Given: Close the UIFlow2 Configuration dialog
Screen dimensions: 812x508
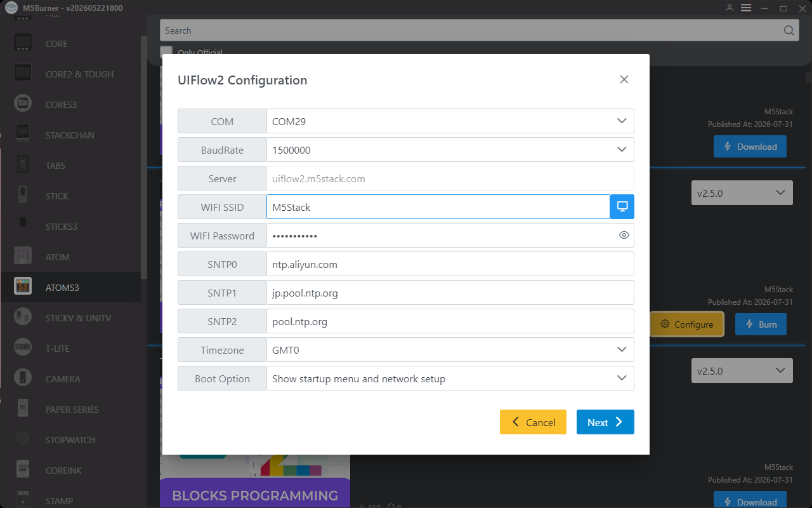Looking at the screenshot, I should [x=624, y=79].
